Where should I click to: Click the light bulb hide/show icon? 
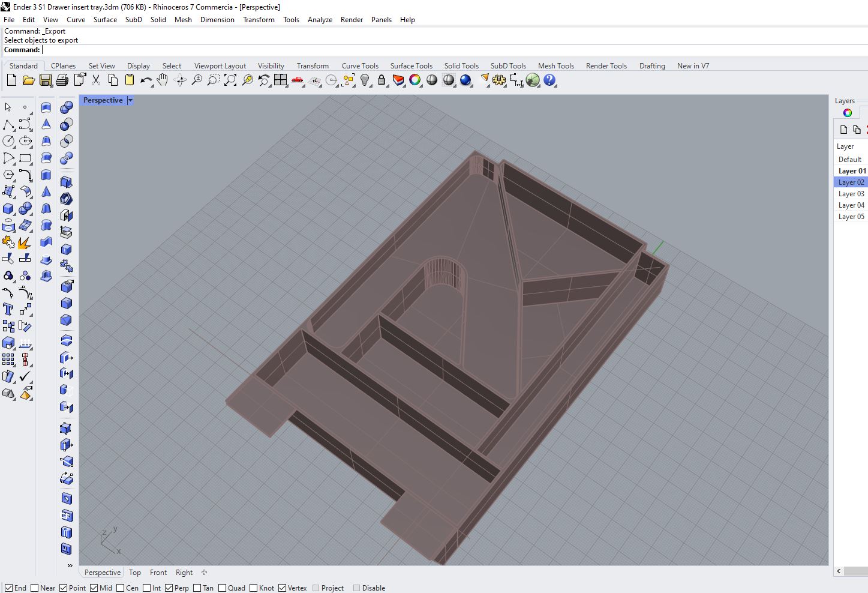[x=365, y=80]
